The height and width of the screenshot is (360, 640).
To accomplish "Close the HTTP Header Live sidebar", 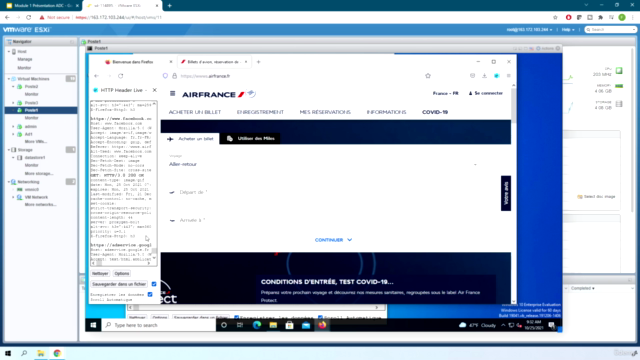I will 155,90.
